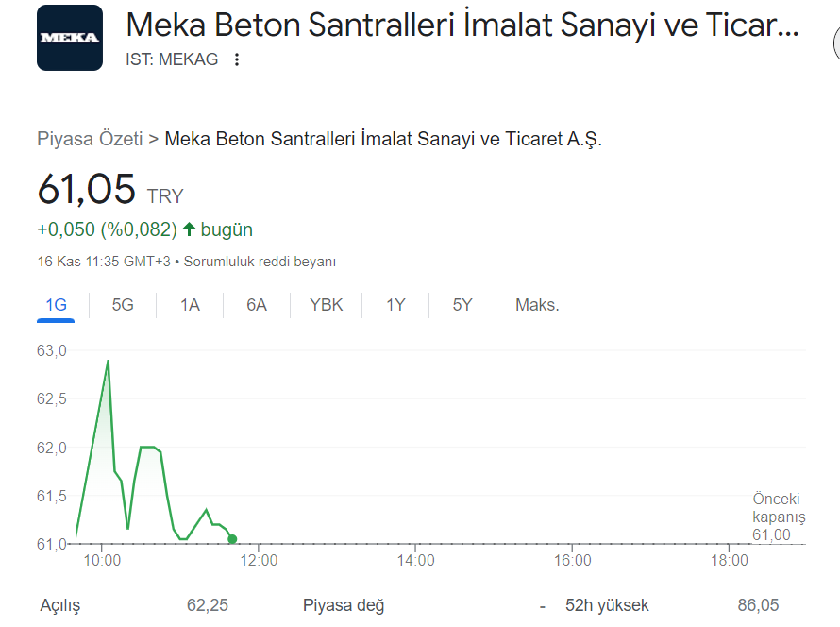Select the 1A chart range
The image size is (840, 627).
[x=190, y=305]
